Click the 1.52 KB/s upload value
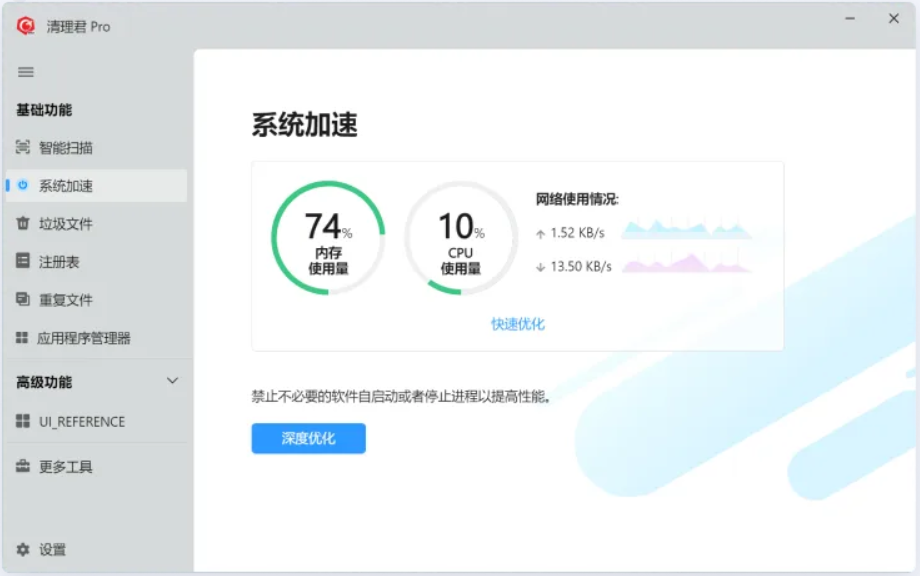 click(577, 233)
